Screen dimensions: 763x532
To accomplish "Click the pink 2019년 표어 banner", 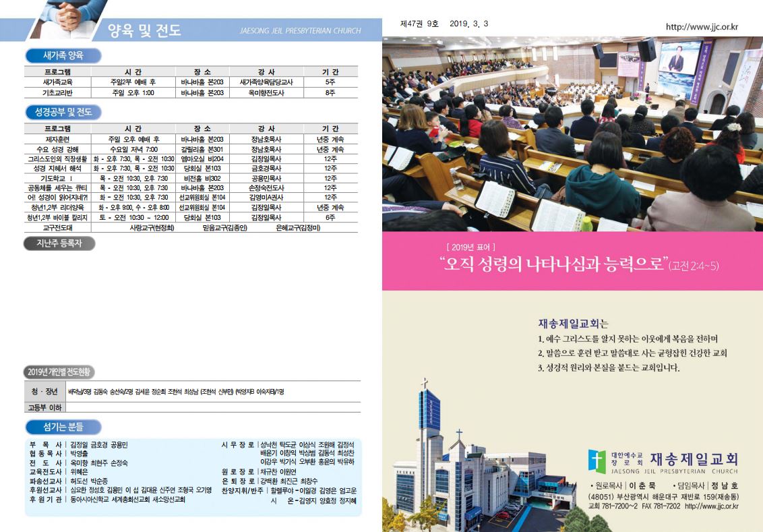I will tap(572, 261).
